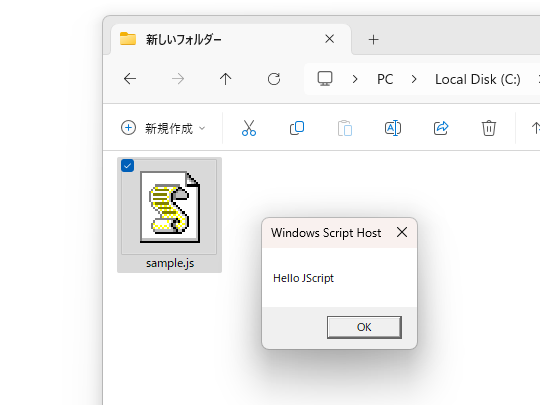
Task: Expand the chevron after PC in the address bar
Action: pos(414,80)
